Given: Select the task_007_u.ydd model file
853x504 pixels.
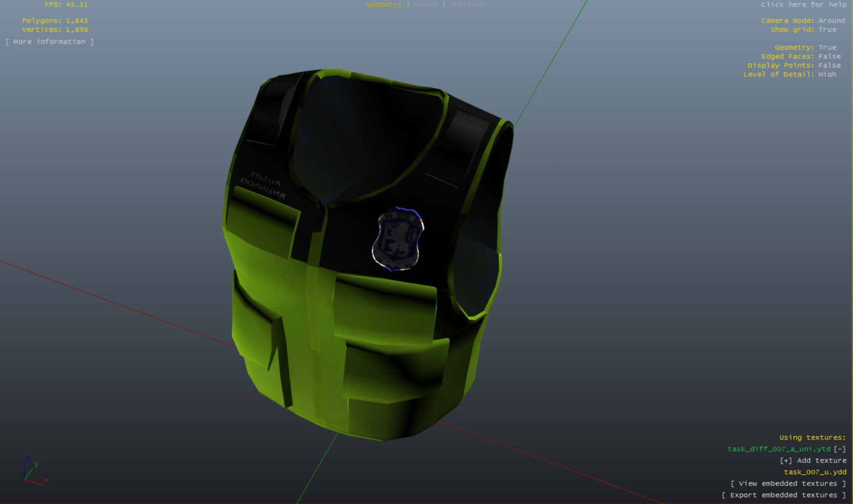Looking at the screenshot, I should [x=815, y=472].
